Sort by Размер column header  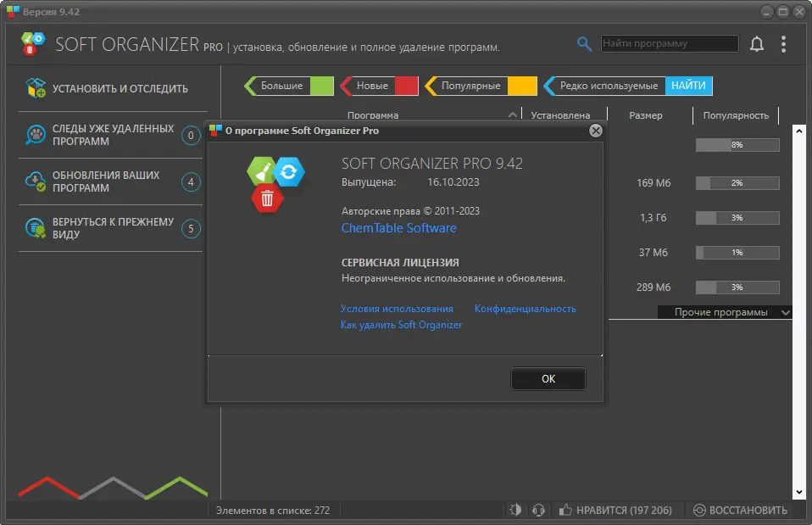pos(646,115)
